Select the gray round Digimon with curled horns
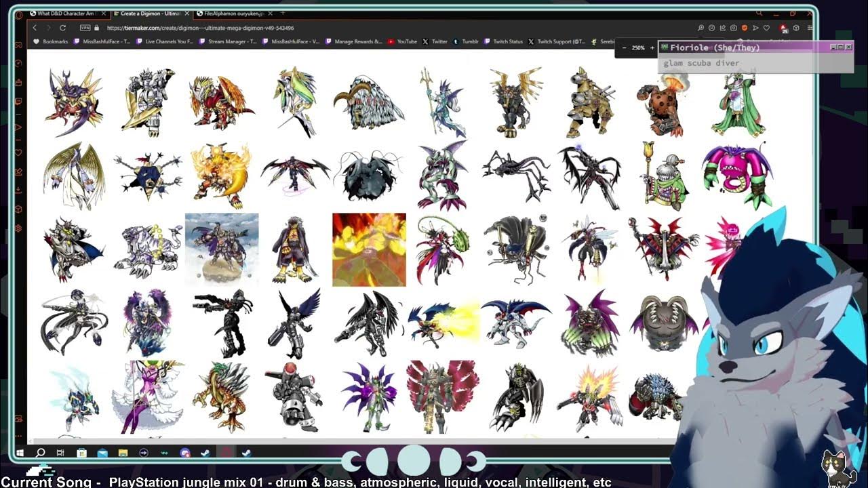The image size is (868, 488). (x=663, y=323)
